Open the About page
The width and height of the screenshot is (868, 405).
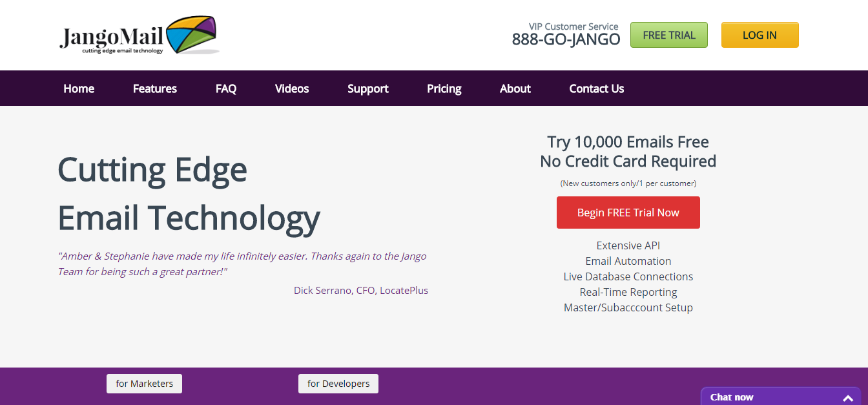(515, 88)
